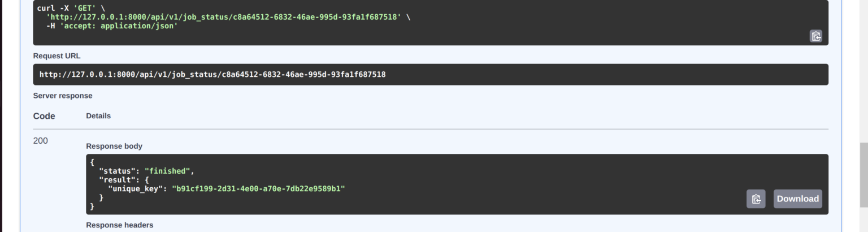Copy the response body to clipboard
The width and height of the screenshot is (868, 232).
point(756,199)
